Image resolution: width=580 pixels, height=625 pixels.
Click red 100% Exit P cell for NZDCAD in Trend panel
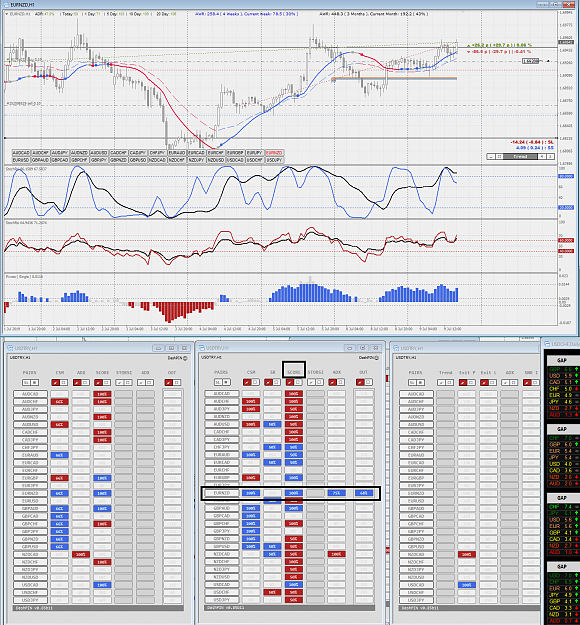(467, 554)
